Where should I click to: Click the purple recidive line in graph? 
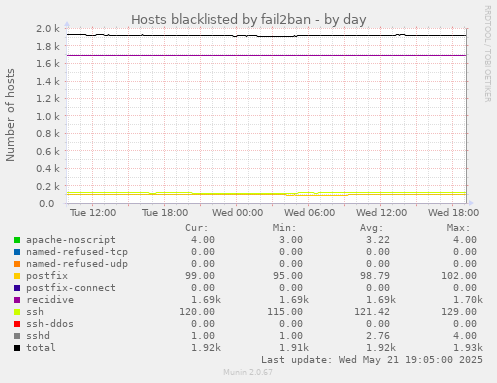click(267, 55)
